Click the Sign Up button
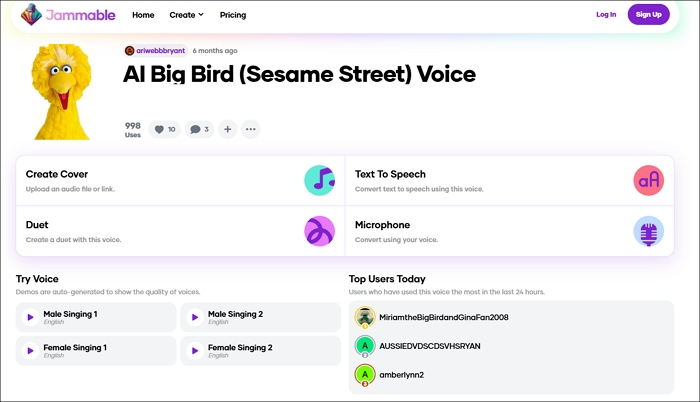The height and width of the screenshot is (402, 700). coord(648,14)
